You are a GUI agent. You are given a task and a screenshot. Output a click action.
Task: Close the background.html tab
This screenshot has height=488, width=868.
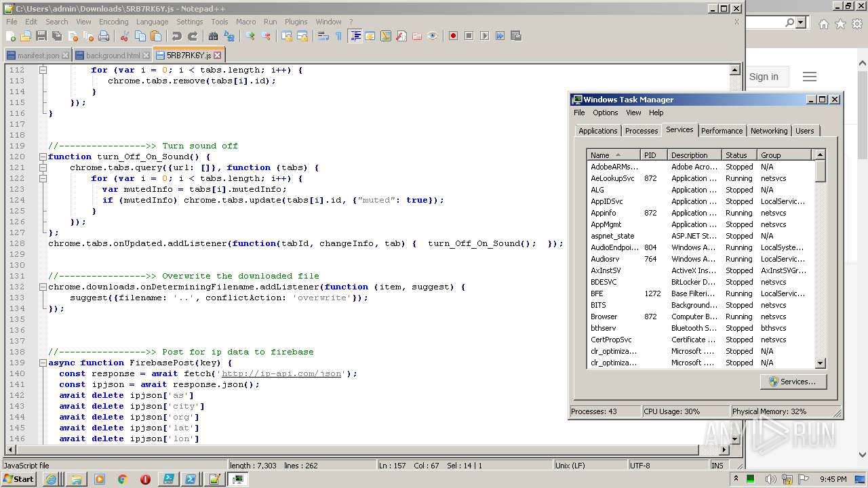point(146,56)
